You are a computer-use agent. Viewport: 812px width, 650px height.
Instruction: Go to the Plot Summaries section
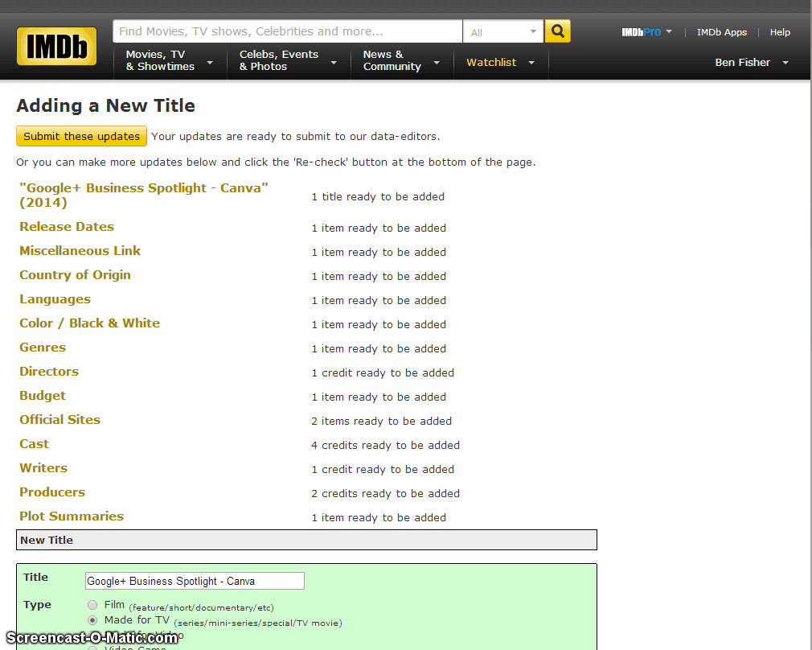pos(72,516)
